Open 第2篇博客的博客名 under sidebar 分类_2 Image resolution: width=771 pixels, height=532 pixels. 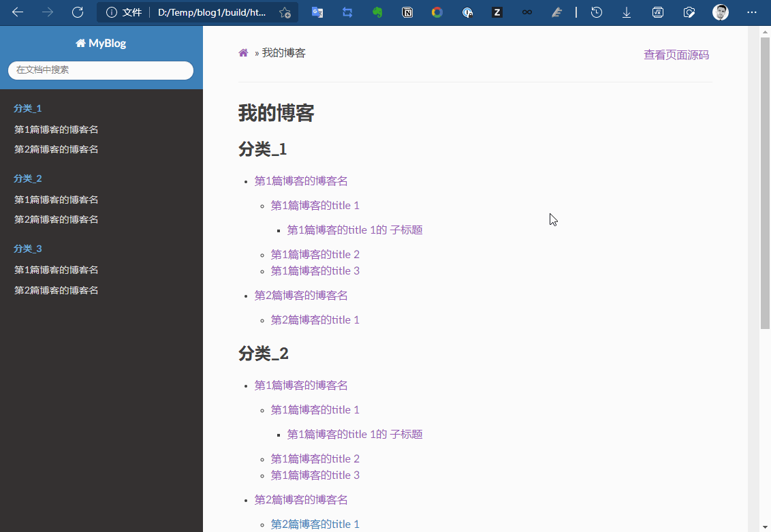[x=56, y=219]
